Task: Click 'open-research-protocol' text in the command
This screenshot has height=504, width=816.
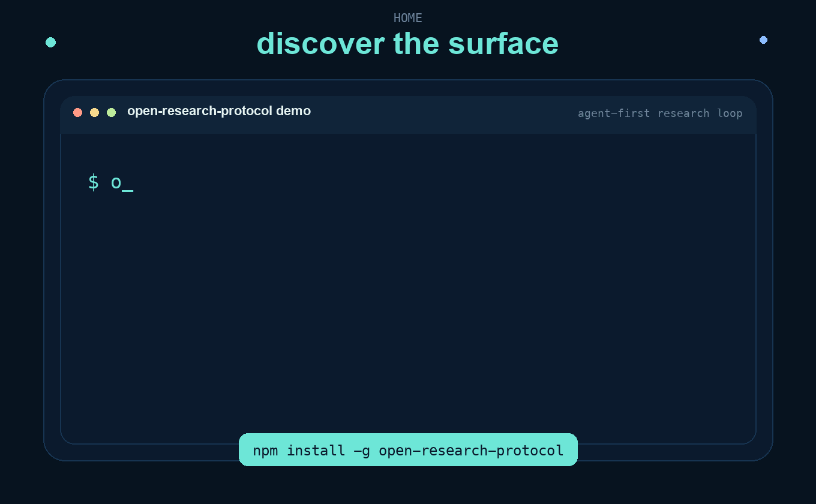Action: [471, 450]
